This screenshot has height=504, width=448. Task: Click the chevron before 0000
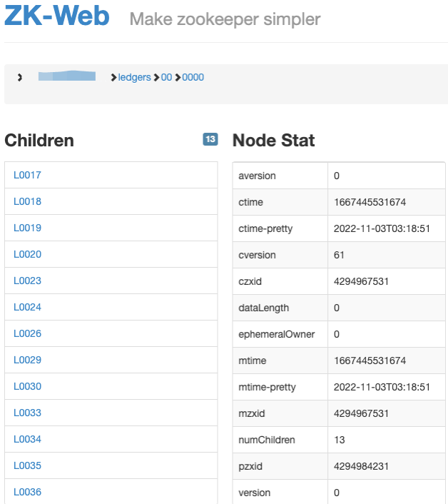178,77
